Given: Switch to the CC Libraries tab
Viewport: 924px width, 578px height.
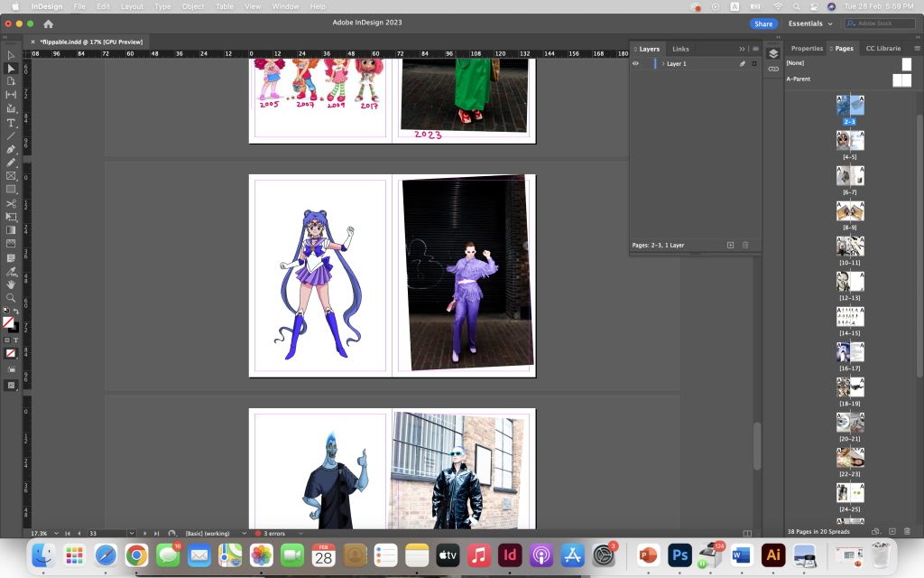Looking at the screenshot, I should (x=883, y=49).
